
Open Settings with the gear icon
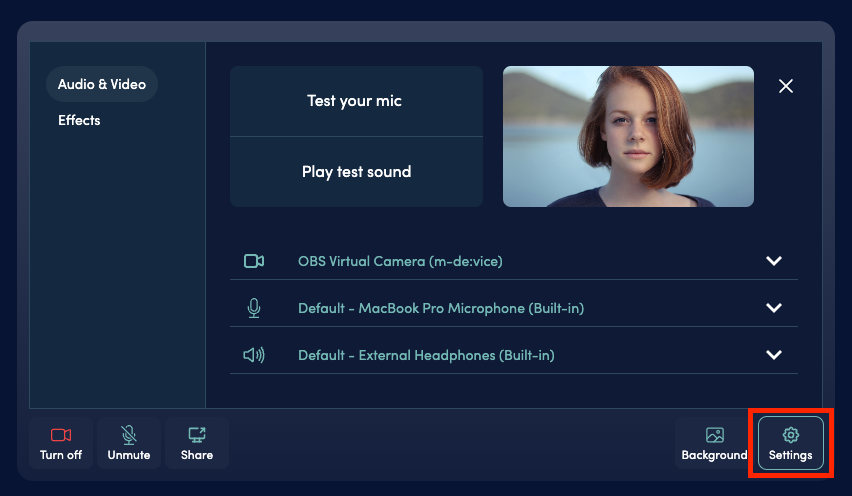click(790, 443)
